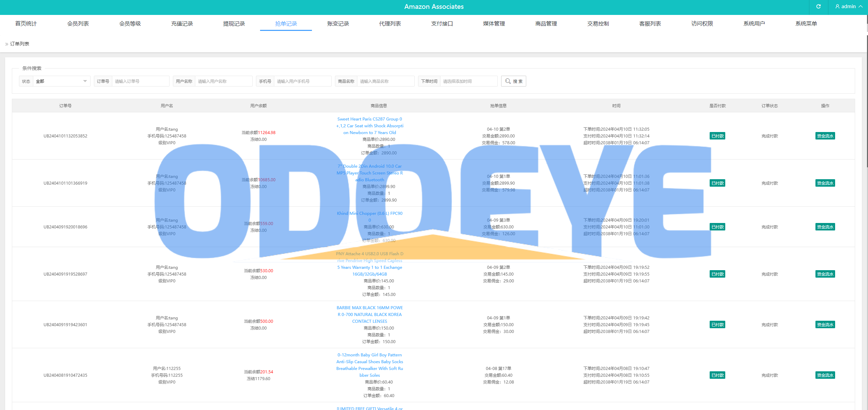Screen dimensions: 868x410
Task: Click the user avatar icon beside admin
Action: (x=837, y=6)
